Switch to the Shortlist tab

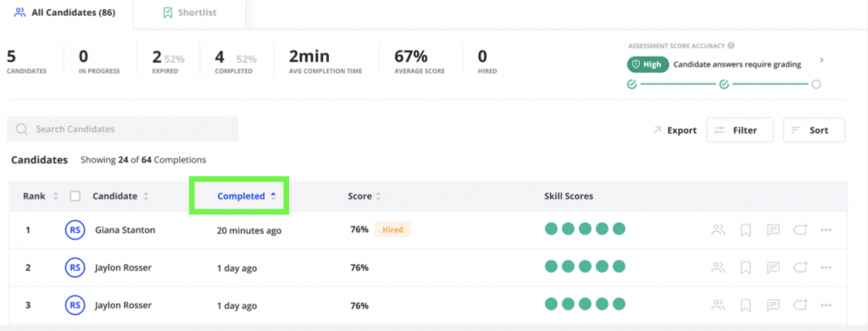pyautogui.click(x=190, y=13)
